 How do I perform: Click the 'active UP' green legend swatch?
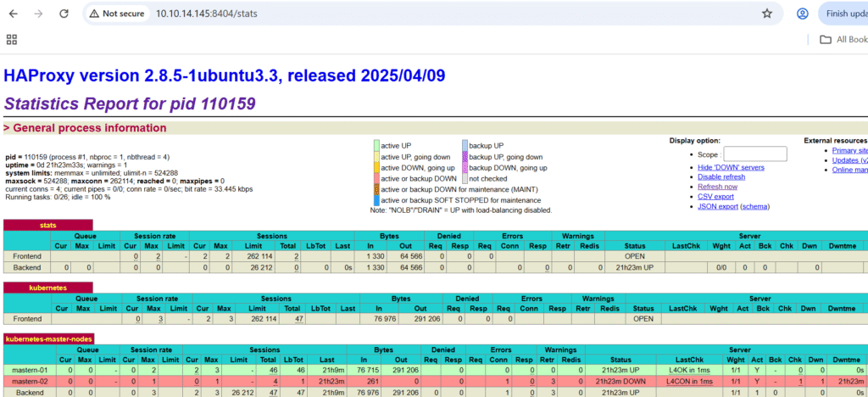click(x=376, y=146)
